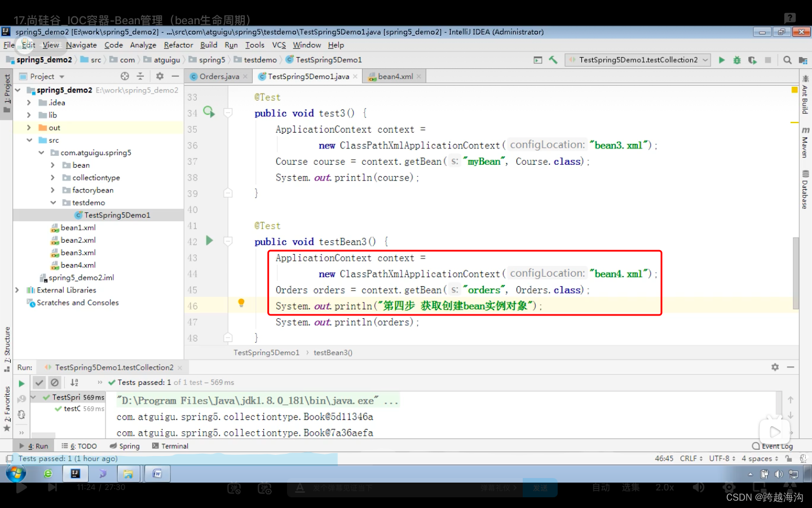Hide the Project panel with minus icon
This screenshot has height=508, width=812.
click(x=175, y=76)
